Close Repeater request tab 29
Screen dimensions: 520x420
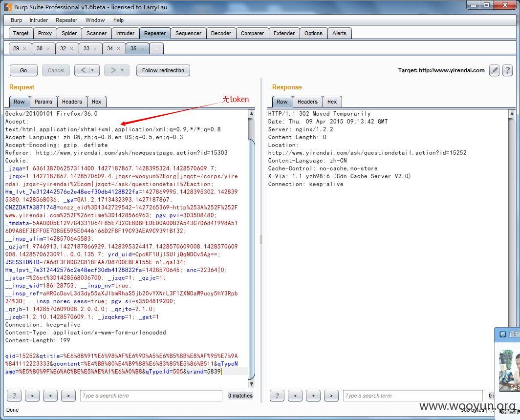pos(24,49)
